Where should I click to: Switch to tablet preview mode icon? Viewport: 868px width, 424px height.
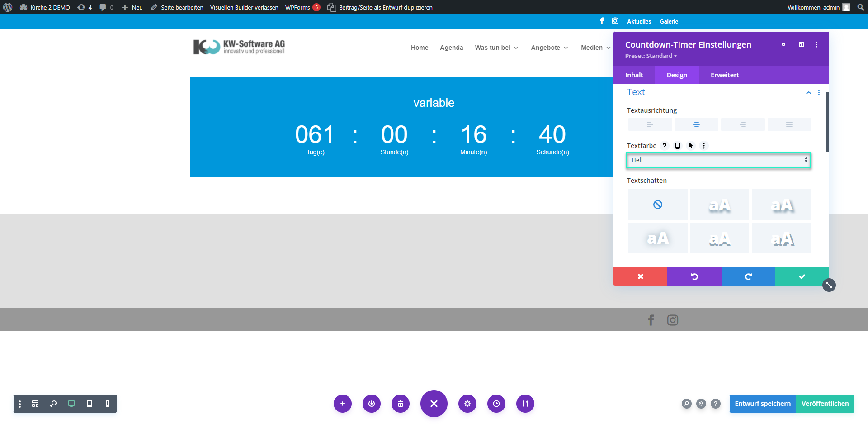90,404
